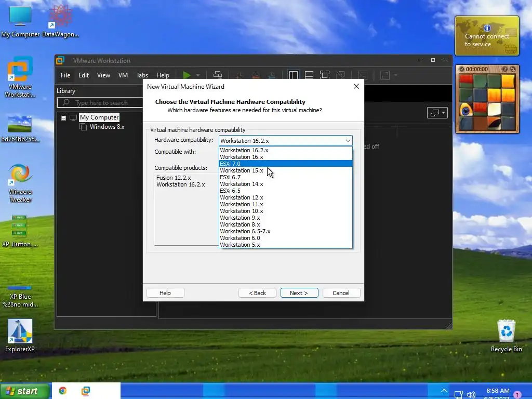Click Fusion 12.2.x in compatible products
The height and width of the screenshot is (399, 532).
coord(174,178)
